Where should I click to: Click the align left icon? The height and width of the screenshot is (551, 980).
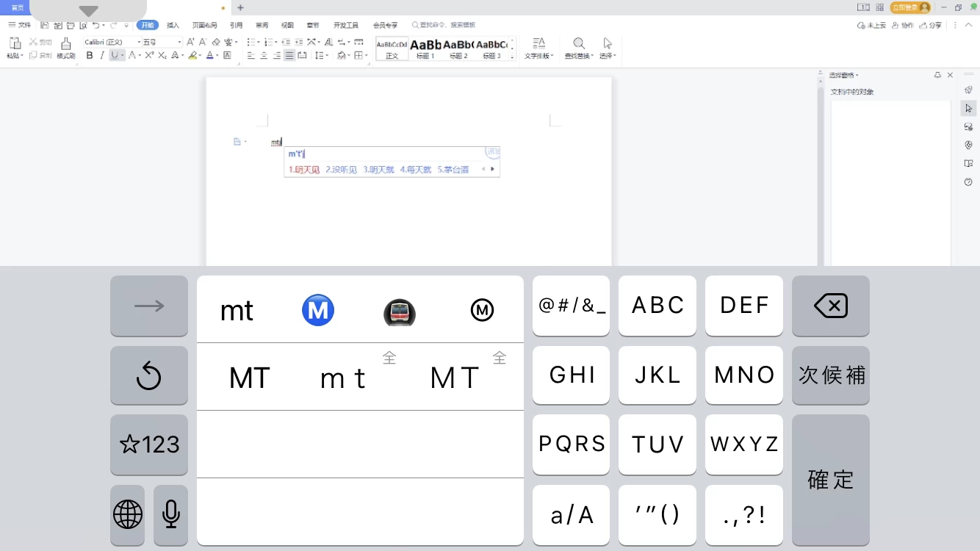(x=251, y=55)
